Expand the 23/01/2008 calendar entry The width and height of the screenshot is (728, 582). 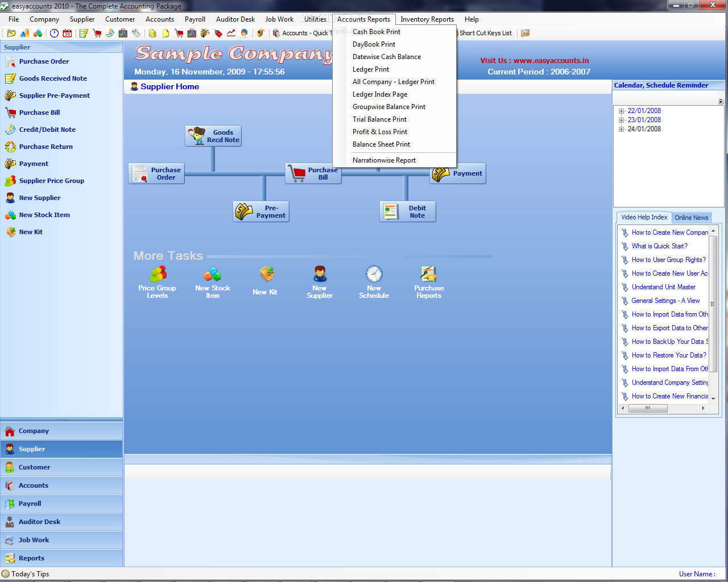click(622, 120)
